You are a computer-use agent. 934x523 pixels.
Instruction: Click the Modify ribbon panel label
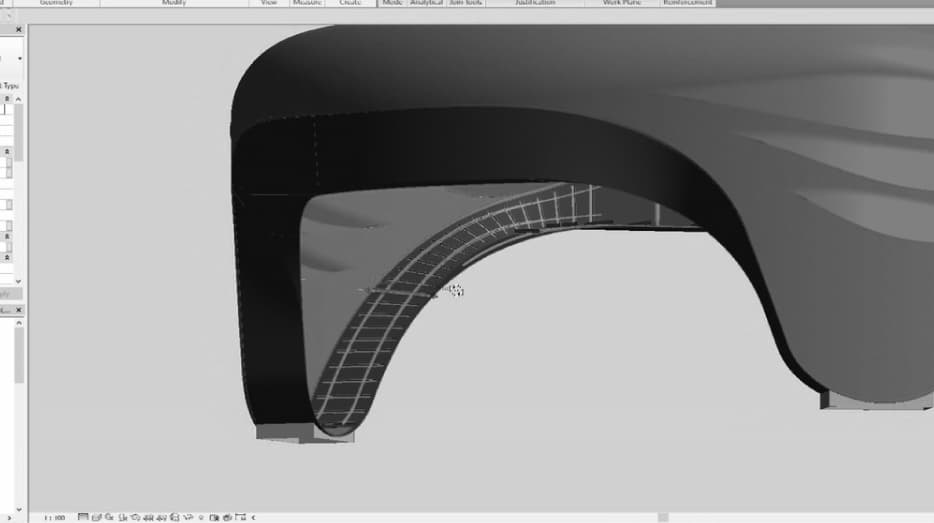174,3
